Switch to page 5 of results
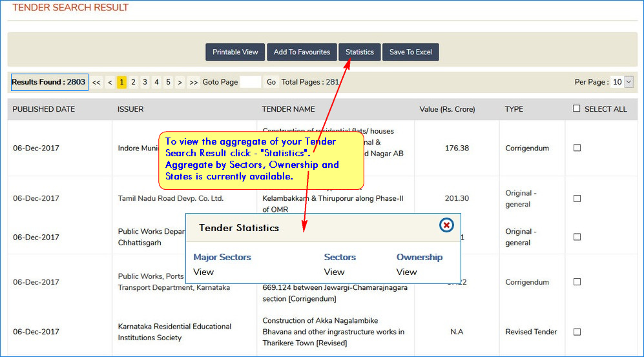The image size is (644, 357). click(x=168, y=82)
